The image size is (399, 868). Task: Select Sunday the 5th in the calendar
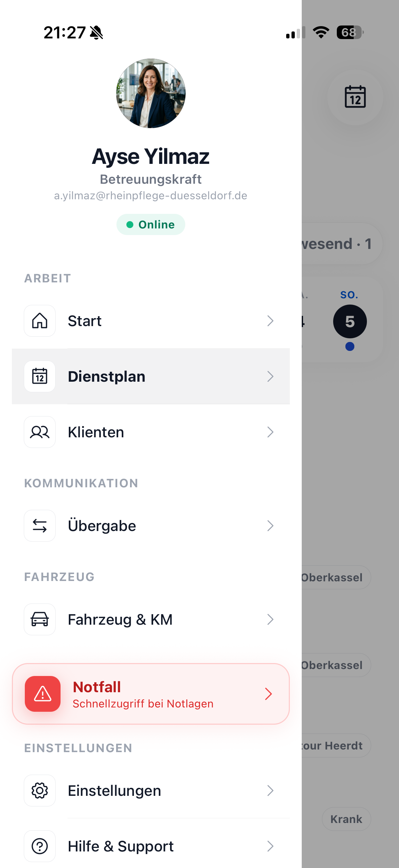click(x=350, y=321)
